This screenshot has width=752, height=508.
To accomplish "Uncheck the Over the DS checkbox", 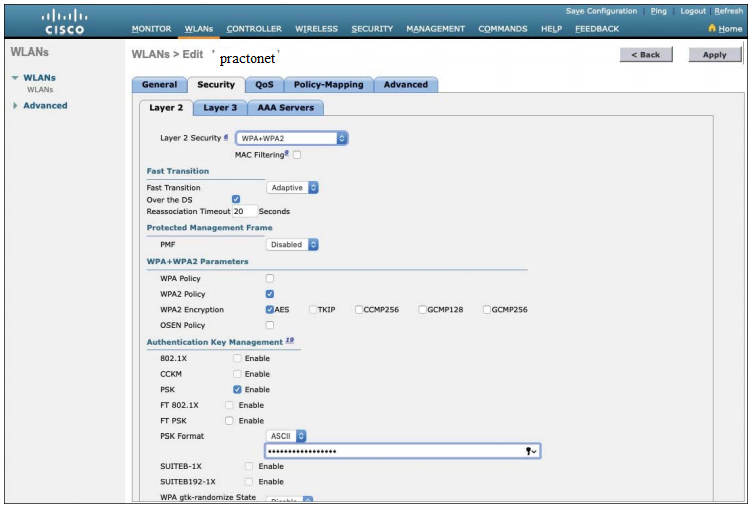I will pyautogui.click(x=236, y=199).
